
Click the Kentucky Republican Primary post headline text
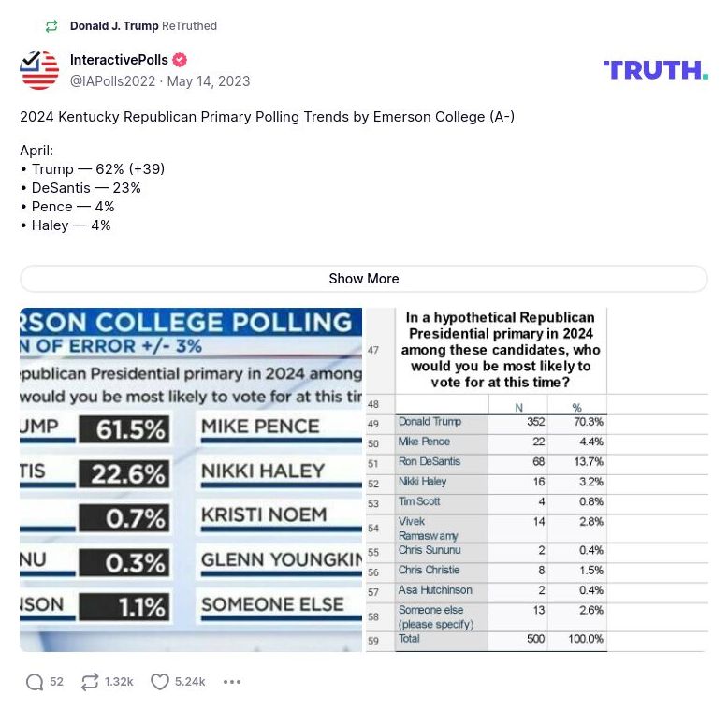click(x=267, y=117)
